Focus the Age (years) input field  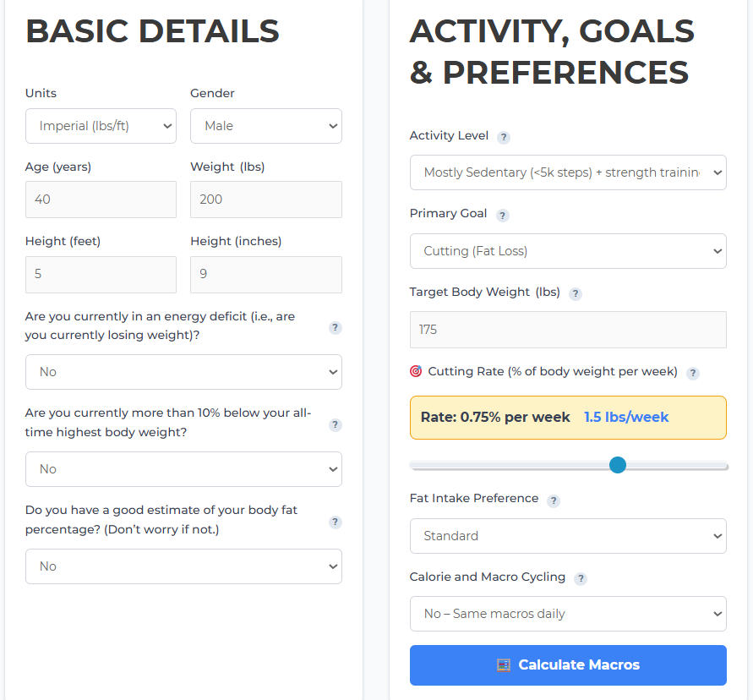pyautogui.click(x=101, y=200)
